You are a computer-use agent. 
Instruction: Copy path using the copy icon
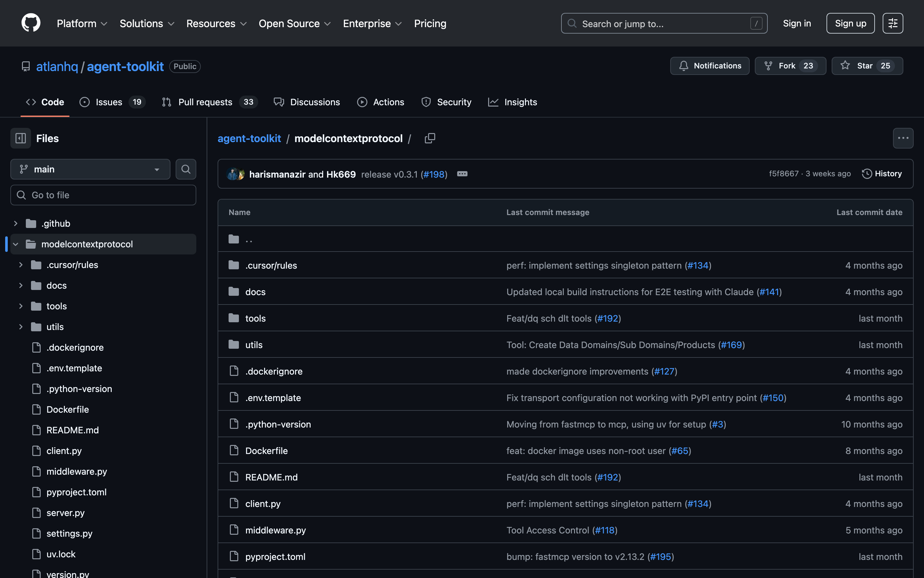tap(429, 139)
